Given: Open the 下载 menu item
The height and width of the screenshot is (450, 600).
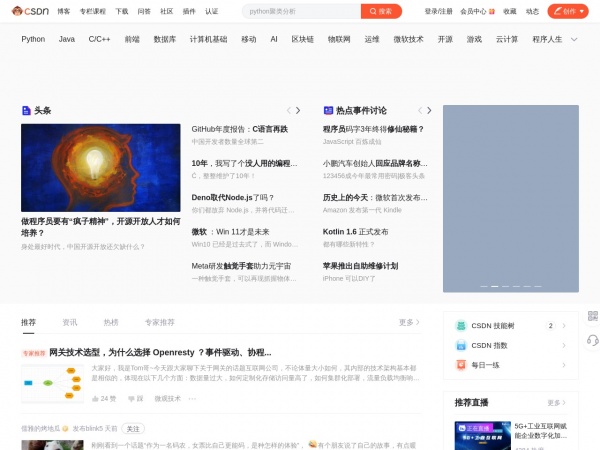Looking at the screenshot, I should coord(122,11).
